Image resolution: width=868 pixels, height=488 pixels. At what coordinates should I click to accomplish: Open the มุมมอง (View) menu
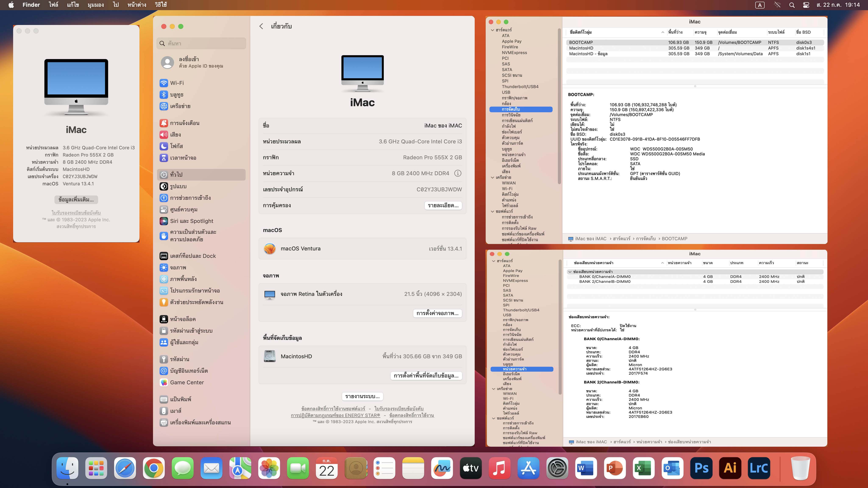click(96, 5)
